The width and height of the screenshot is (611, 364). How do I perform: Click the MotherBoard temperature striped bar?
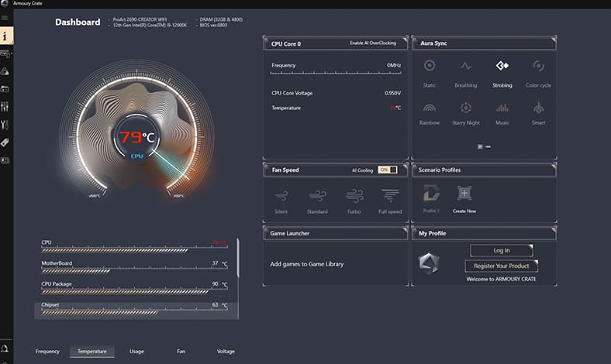pyautogui.click(x=75, y=271)
